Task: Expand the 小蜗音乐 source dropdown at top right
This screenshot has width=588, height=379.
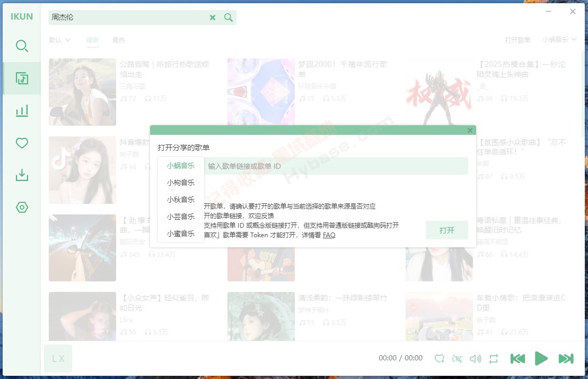Action: click(559, 39)
